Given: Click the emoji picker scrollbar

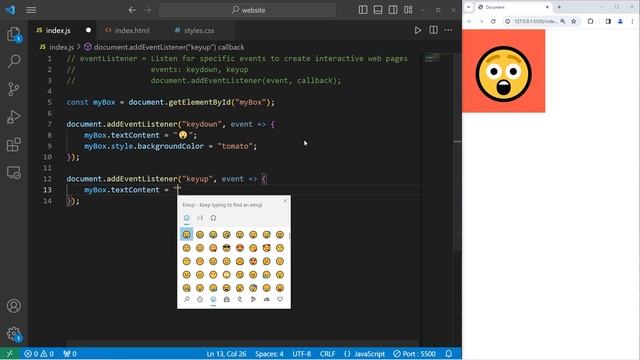Looking at the screenshot, I should [289, 236].
